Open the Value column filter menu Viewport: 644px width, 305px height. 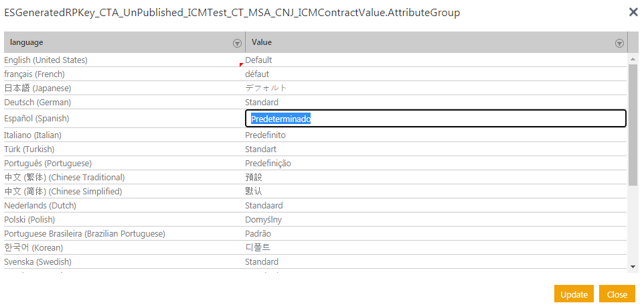point(619,43)
